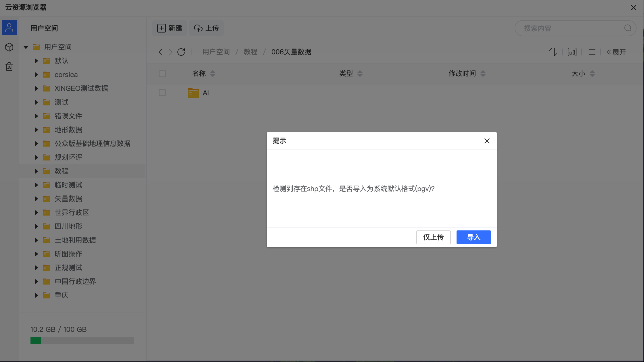Select the 四川地形 tree folder
644x362 pixels.
68,226
